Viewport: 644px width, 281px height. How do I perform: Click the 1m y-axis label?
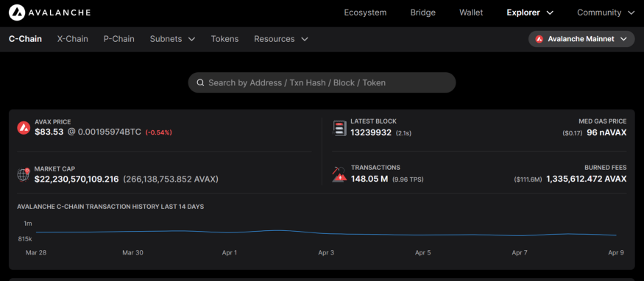click(x=28, y=224)
